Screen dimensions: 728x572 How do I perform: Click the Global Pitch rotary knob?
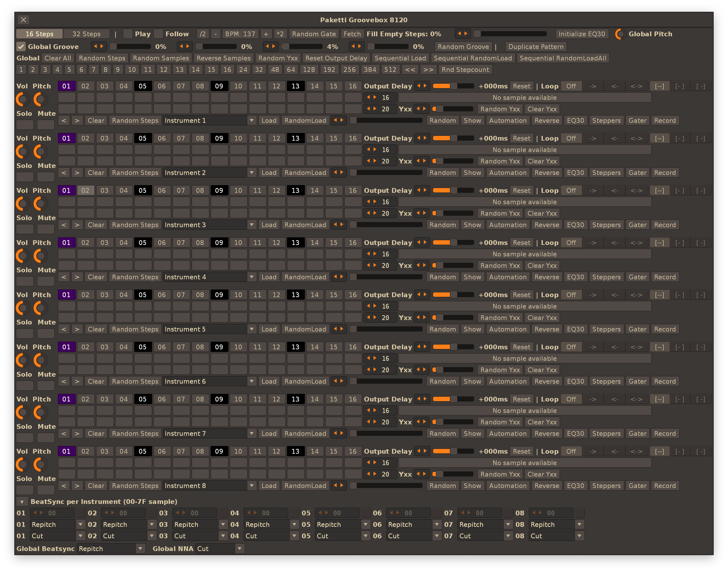[620, 34]
